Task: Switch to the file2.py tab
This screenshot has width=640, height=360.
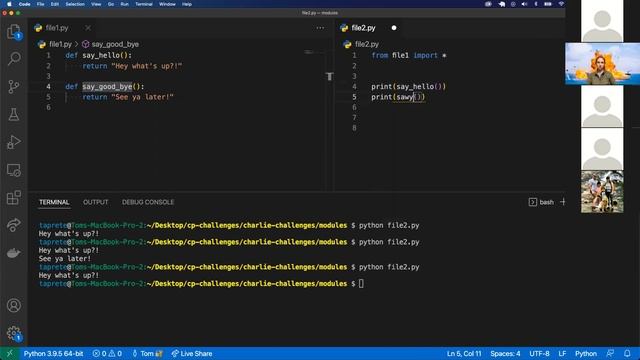Action: (363, 28)
